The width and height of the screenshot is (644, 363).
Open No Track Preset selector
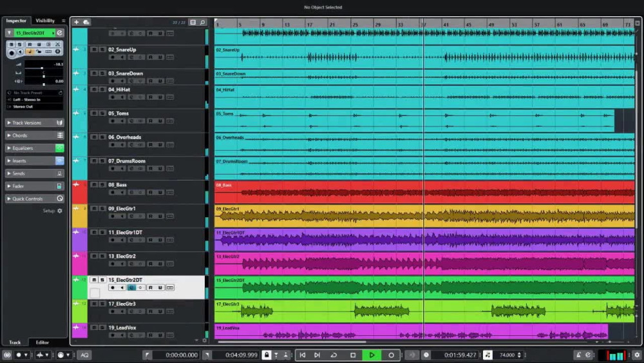click(x=35, y=92)
